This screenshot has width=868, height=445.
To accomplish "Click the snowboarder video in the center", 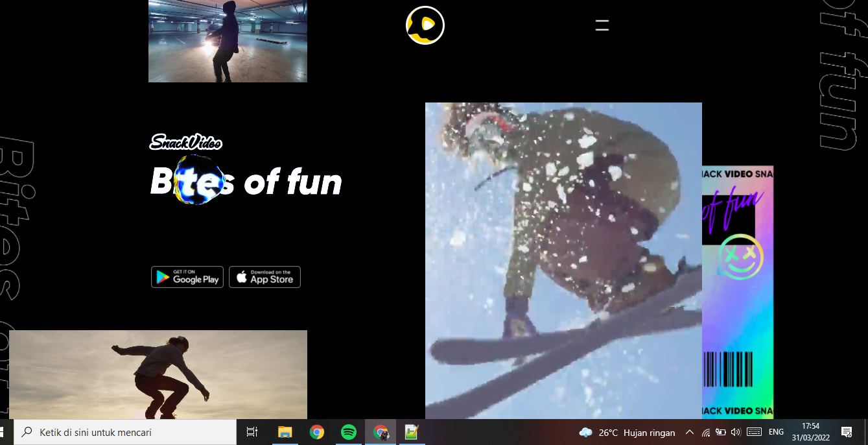I will click(x=563, y=259).
